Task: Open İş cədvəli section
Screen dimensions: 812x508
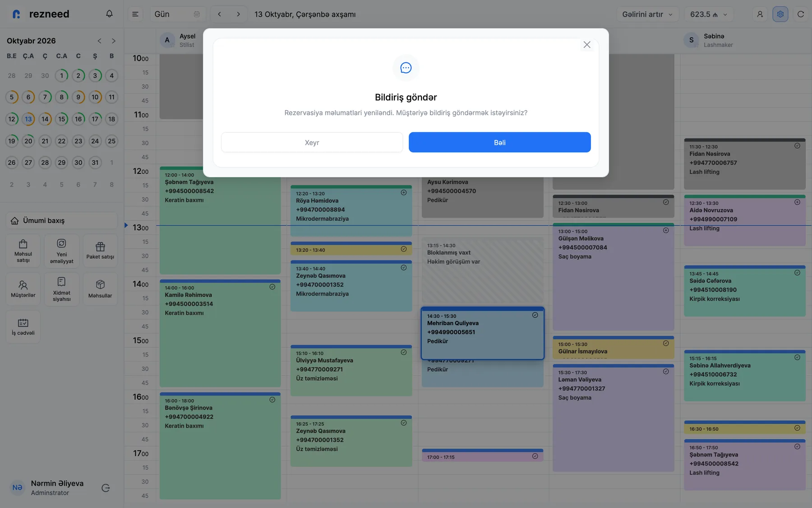Action: coord(23,327)
